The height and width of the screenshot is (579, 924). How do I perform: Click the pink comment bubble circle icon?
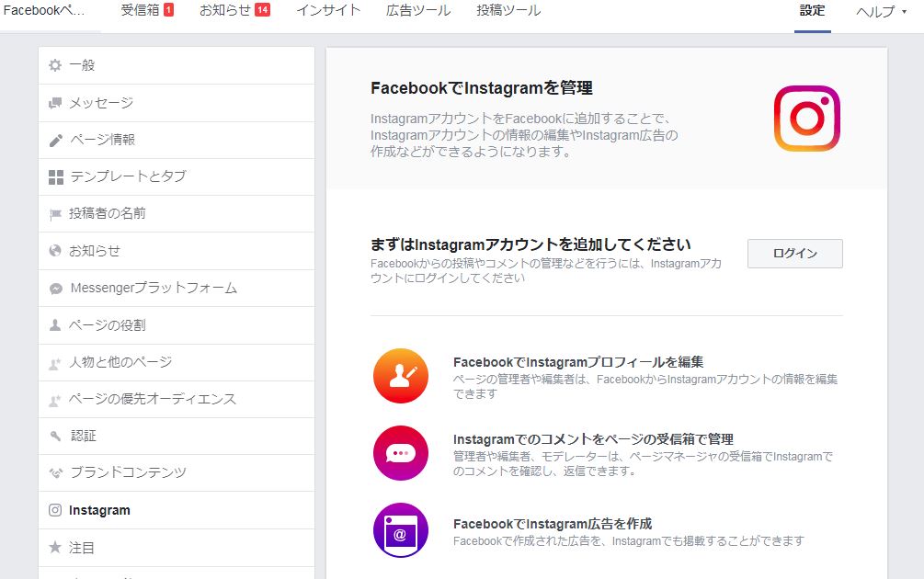coord(401,453)
